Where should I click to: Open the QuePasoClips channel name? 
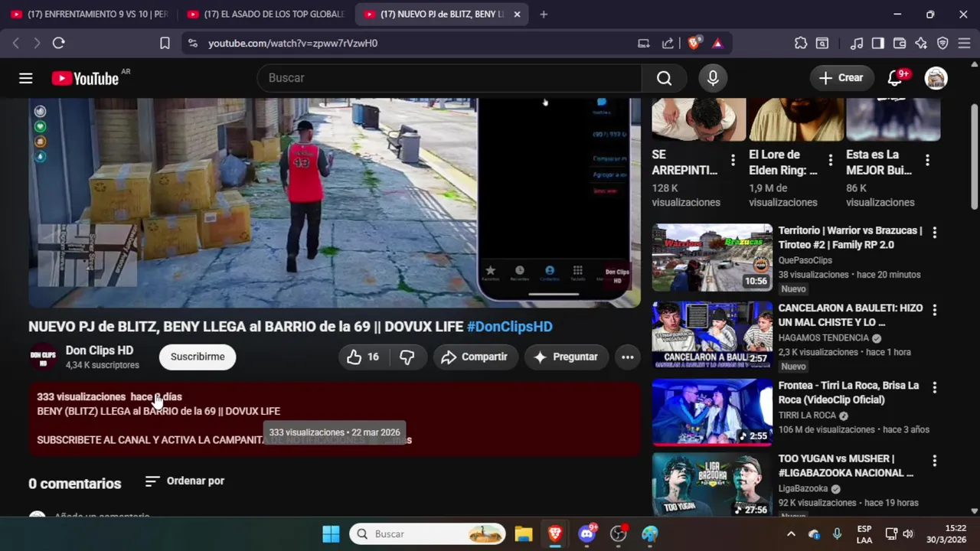pyautogui.click(x=805, y=260)
